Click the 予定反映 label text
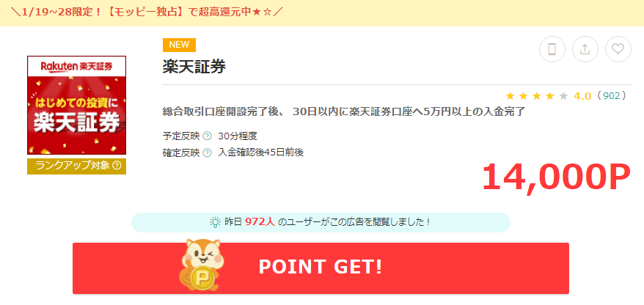 181,136
